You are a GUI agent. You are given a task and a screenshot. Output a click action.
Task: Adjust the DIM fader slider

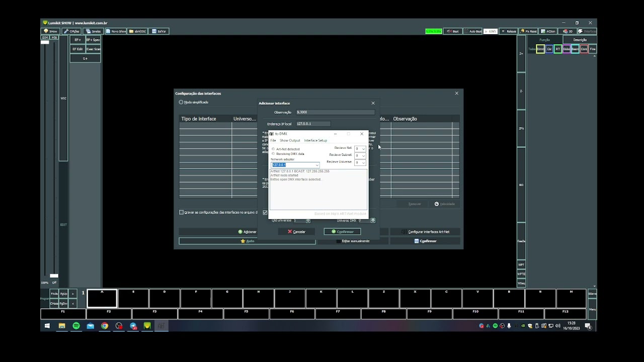45,42
